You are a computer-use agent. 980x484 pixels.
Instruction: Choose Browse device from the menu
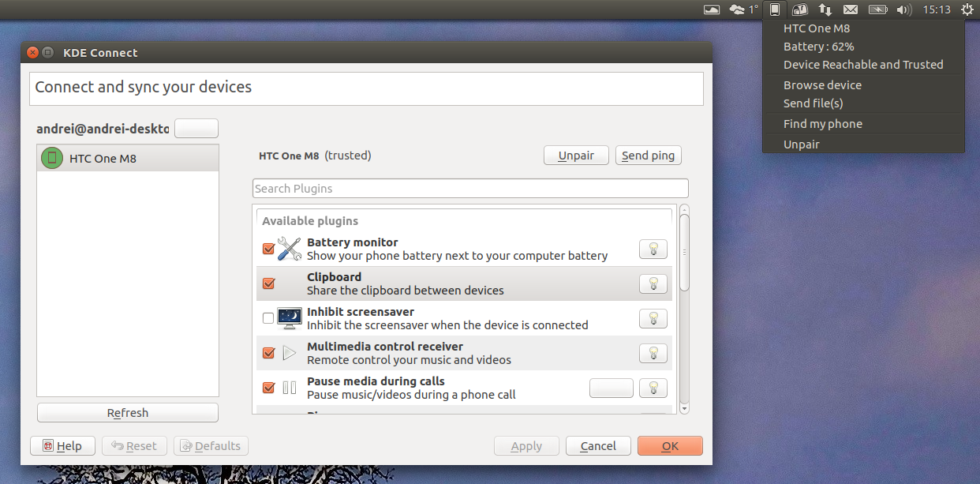[x=821, y=84]
